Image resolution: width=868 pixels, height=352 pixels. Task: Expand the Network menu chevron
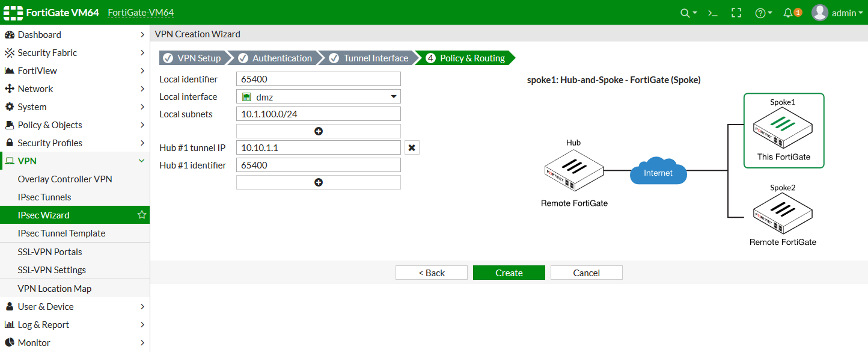142,89
